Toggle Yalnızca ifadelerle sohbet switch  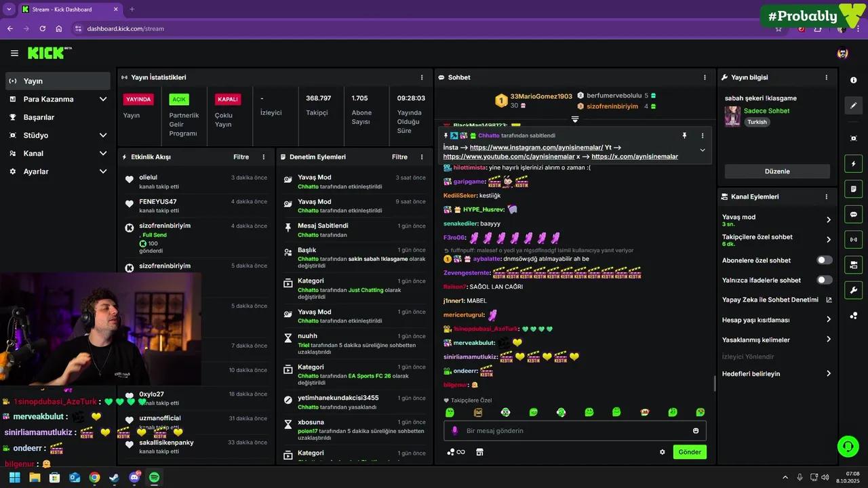click(x=825, y=280)
